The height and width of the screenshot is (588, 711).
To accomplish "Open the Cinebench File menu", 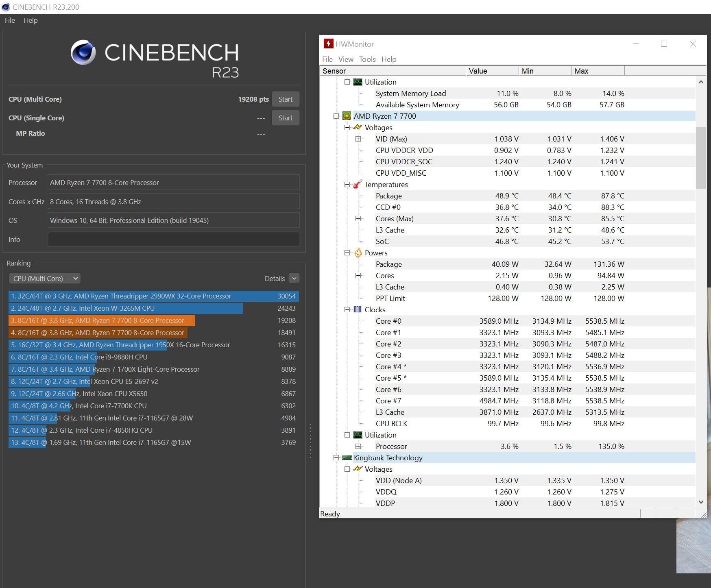I will [10, 20].
